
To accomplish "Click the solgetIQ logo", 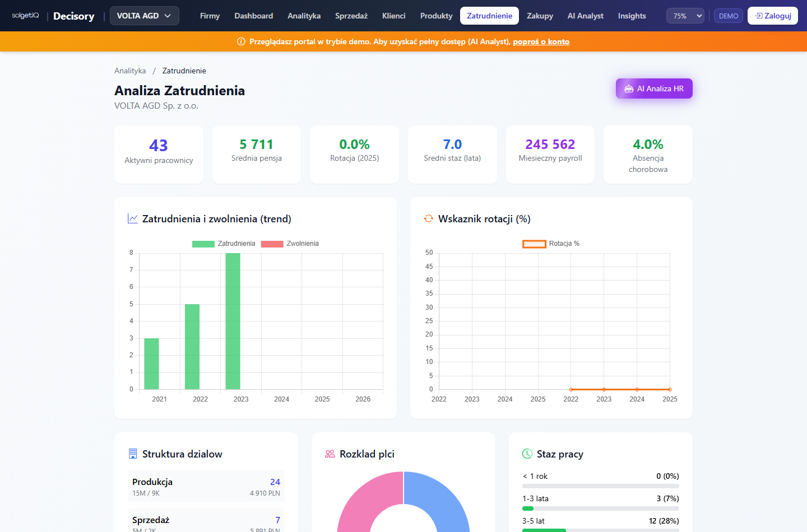I will [25, 16].
